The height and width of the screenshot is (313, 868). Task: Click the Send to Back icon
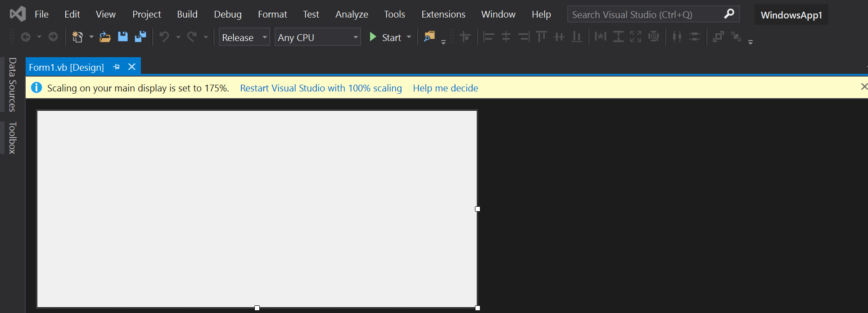click(736, 36)
